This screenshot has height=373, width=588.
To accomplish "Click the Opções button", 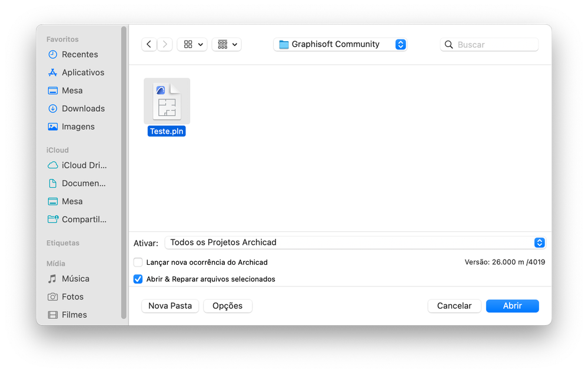I will [x=228, y=306].
